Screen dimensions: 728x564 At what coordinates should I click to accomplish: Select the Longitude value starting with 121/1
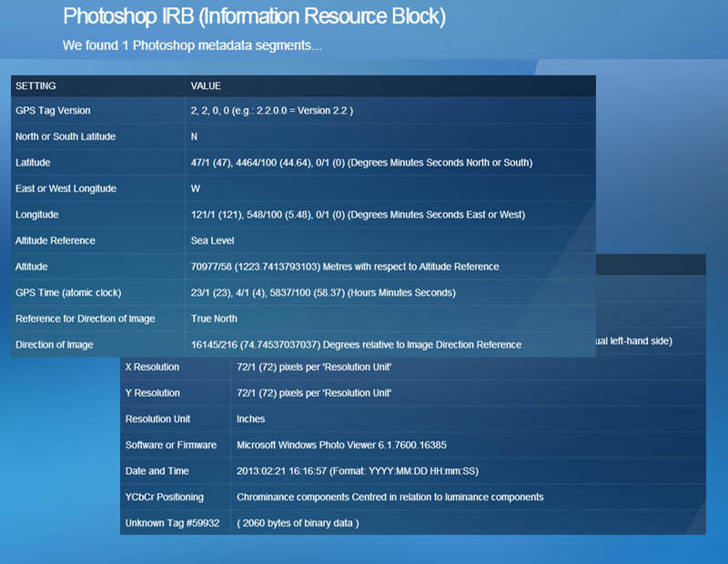point(357,215)
